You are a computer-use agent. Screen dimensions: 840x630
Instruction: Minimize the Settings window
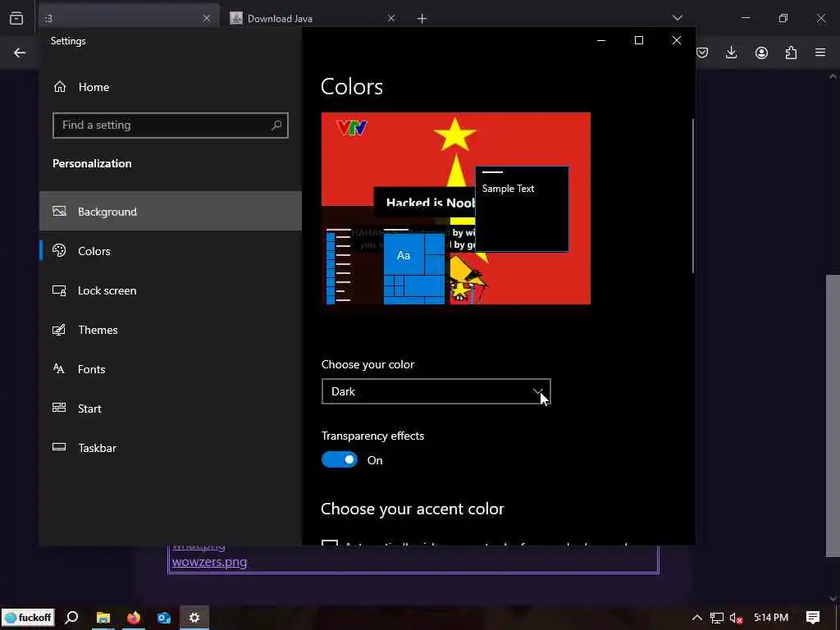[601, 41]
